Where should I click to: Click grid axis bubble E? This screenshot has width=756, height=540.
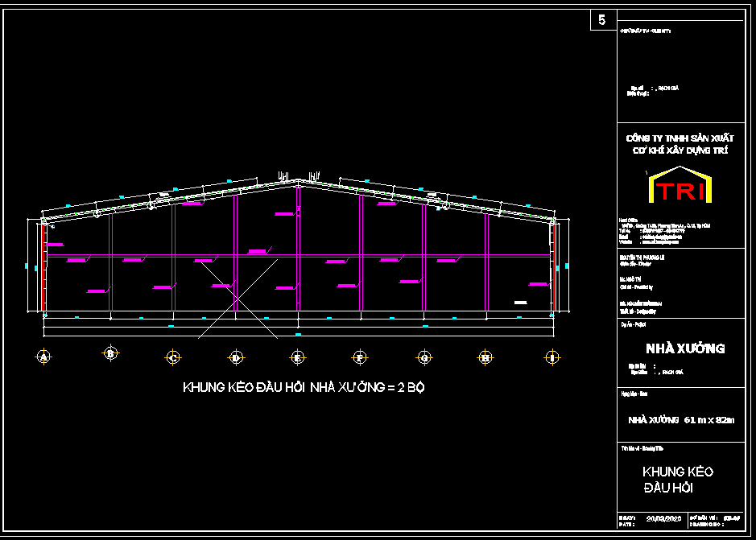pos(297,358)
